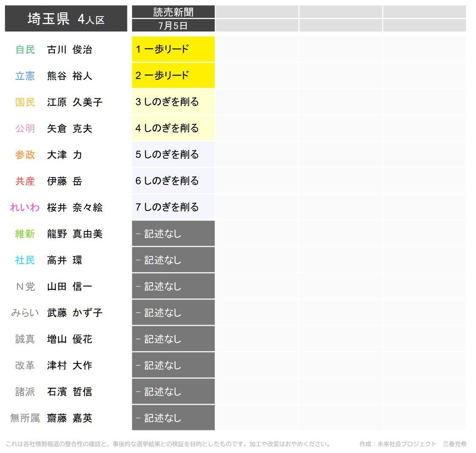Click the みらい party label

pos(25,313)
